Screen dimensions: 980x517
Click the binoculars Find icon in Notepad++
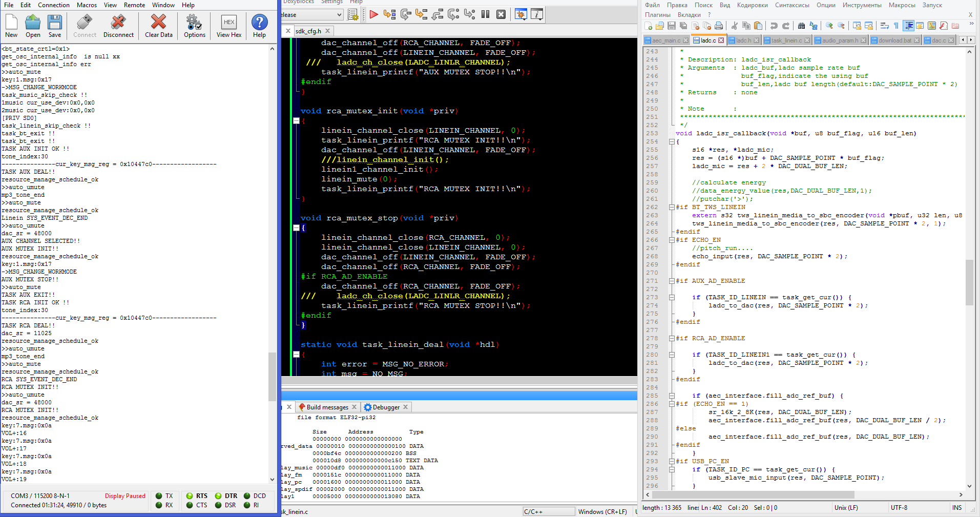(x=801, y=26)
